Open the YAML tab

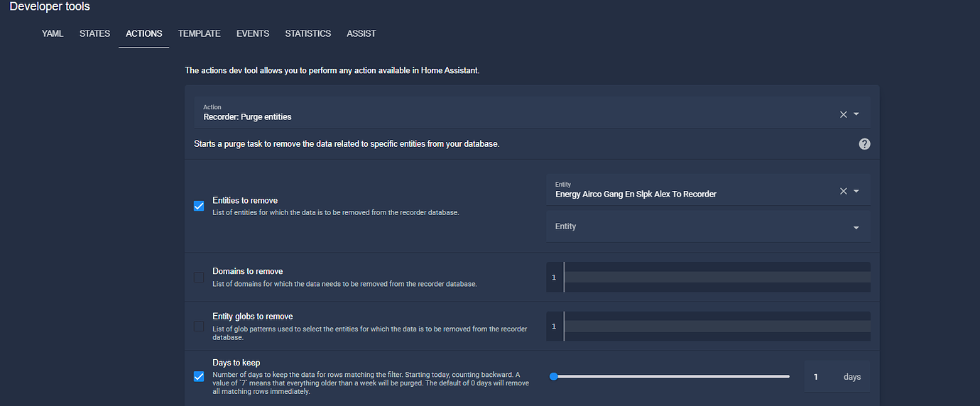tap(53, 33)
